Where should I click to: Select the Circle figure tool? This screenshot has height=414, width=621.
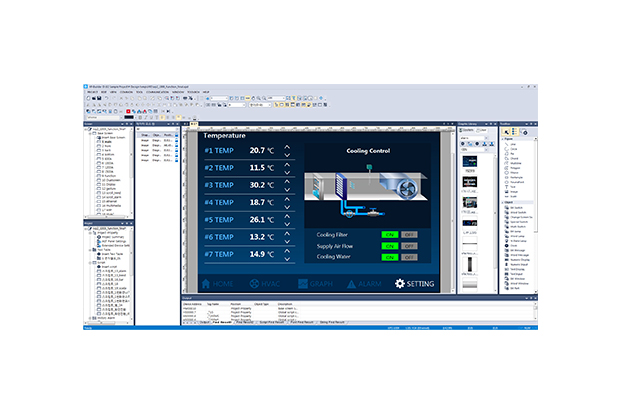513,149
